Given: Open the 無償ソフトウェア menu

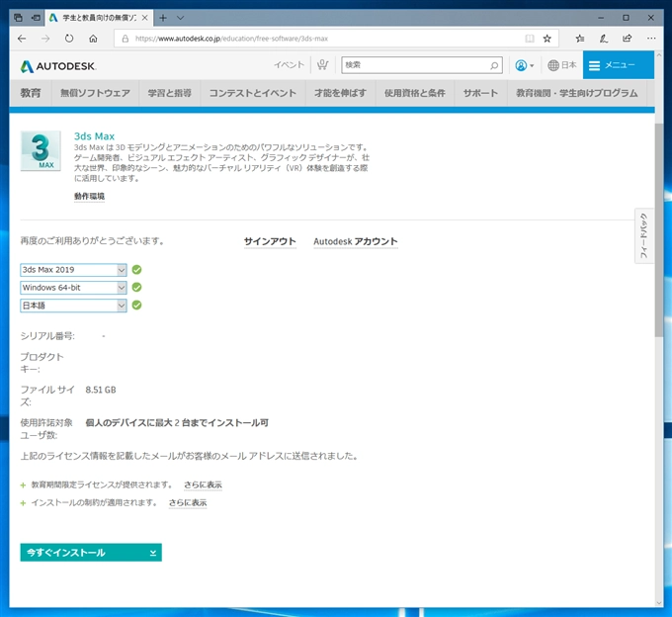Looking at the screenshot, I should point(95,93).
